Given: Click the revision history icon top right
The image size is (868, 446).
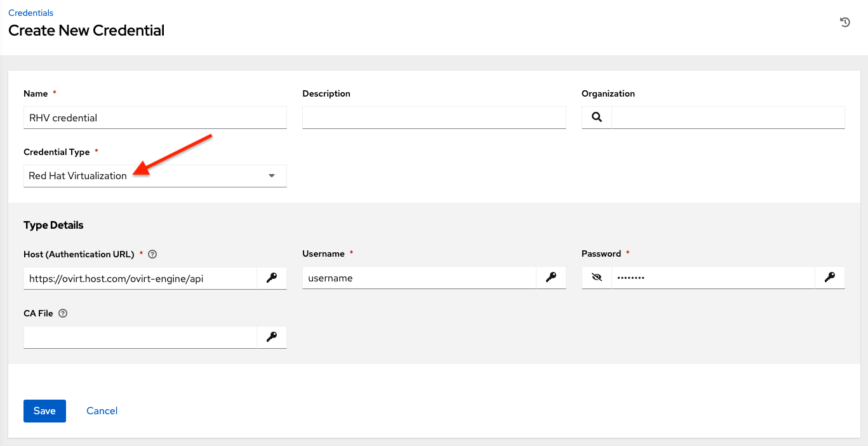Looking at the screenshot, I should [845, 22].
